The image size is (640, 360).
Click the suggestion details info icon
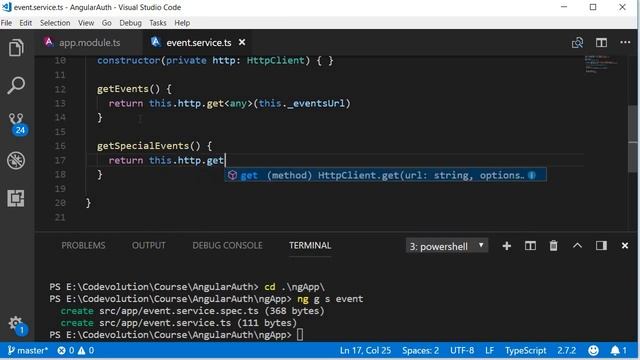[532, 176]
